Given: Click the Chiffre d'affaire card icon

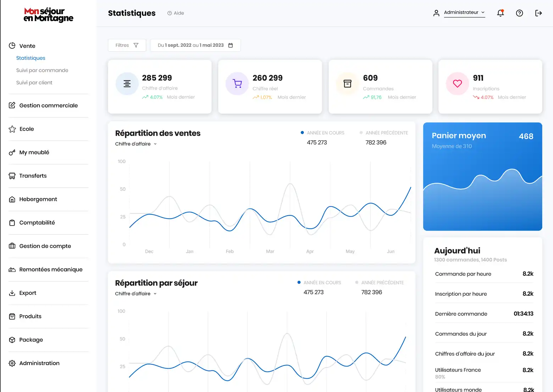Looking at the screenshot, I should pos(127,84).
